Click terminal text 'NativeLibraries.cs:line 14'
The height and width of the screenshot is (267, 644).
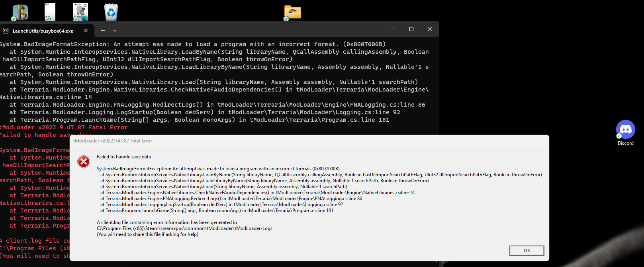click(46, 97)
